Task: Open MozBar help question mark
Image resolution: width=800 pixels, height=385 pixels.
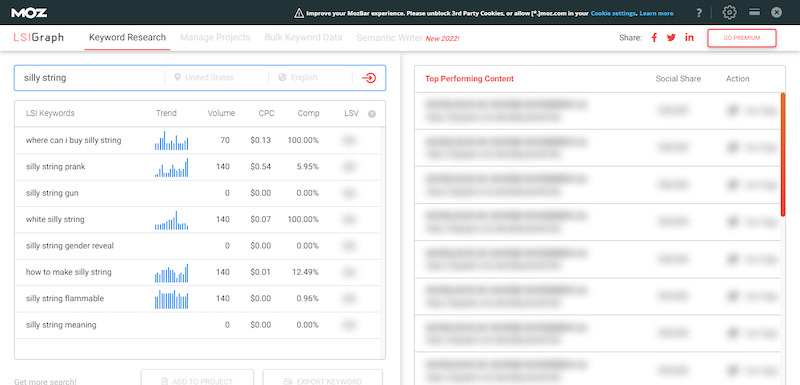Action: click(x=699, y=13)
